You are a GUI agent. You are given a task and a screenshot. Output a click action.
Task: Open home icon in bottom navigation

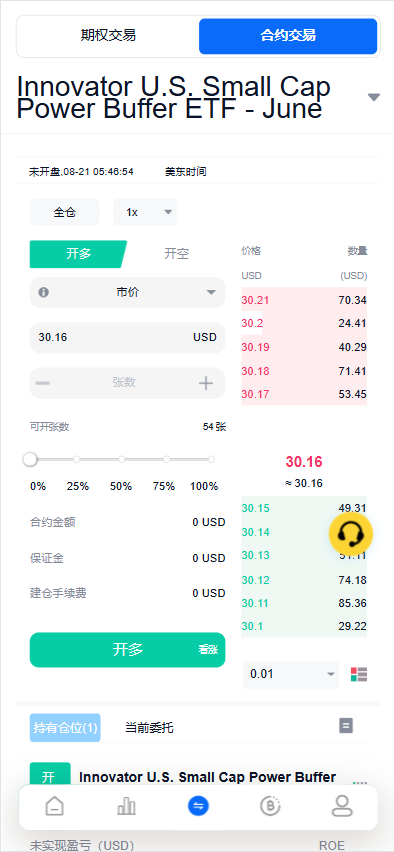pyautogui.click(x=54, y=806)
